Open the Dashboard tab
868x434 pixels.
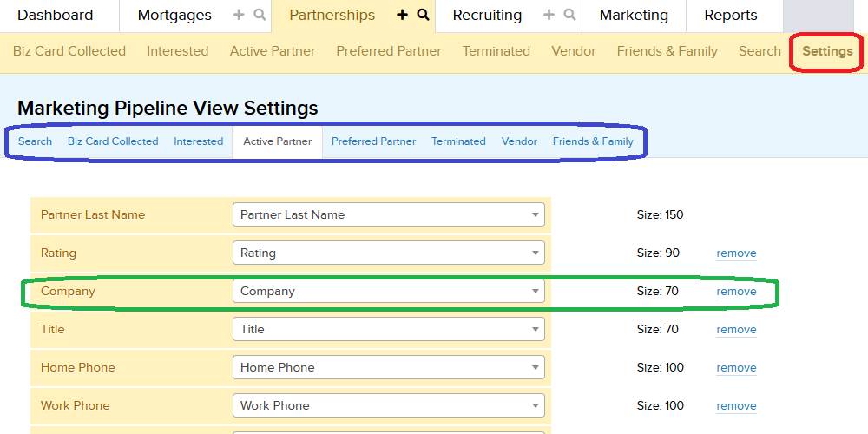(56, 16)
